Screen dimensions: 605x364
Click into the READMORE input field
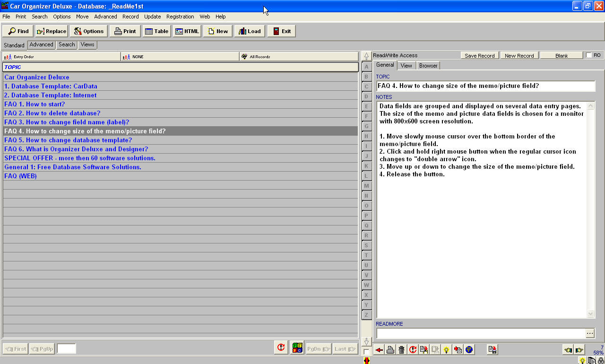pos(481,333)
